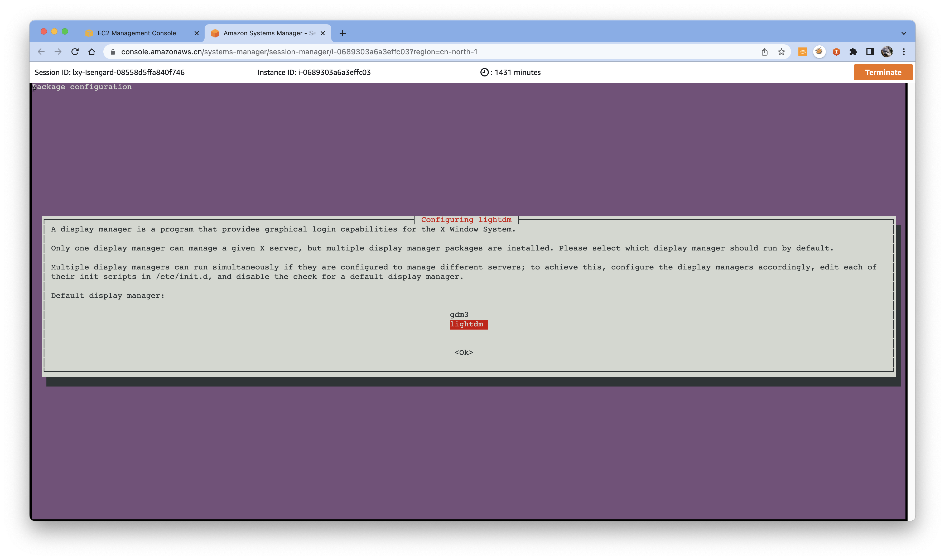
Task: Open the round bird extension icon
Action: pyautogui.click(x=819, y=51)
